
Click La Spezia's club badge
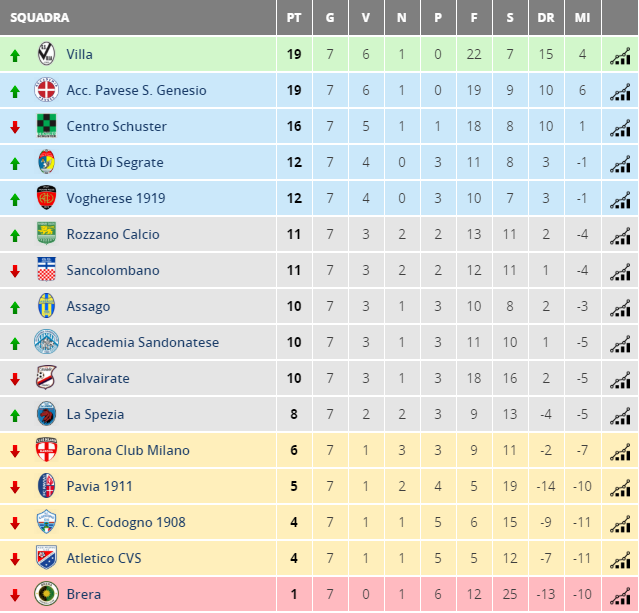(46, 414)
